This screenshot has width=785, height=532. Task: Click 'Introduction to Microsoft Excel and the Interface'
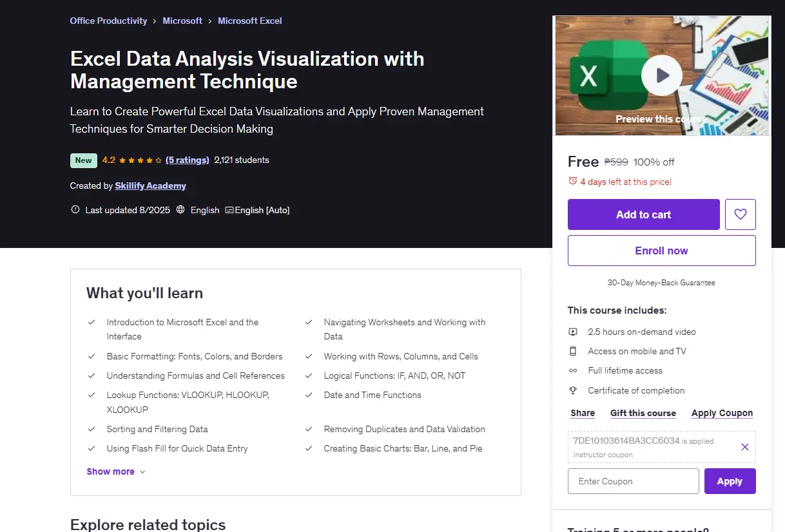tap(182, 329)
